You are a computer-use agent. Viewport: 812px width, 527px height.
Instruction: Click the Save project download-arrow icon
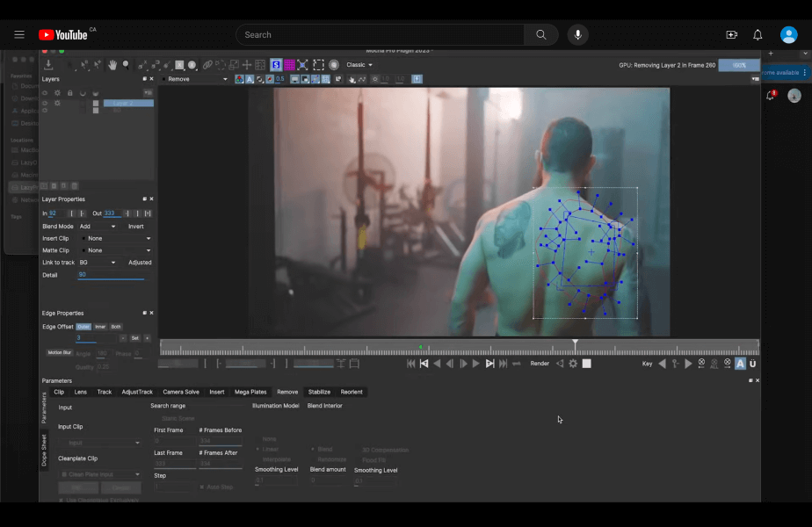coord(48,65)
